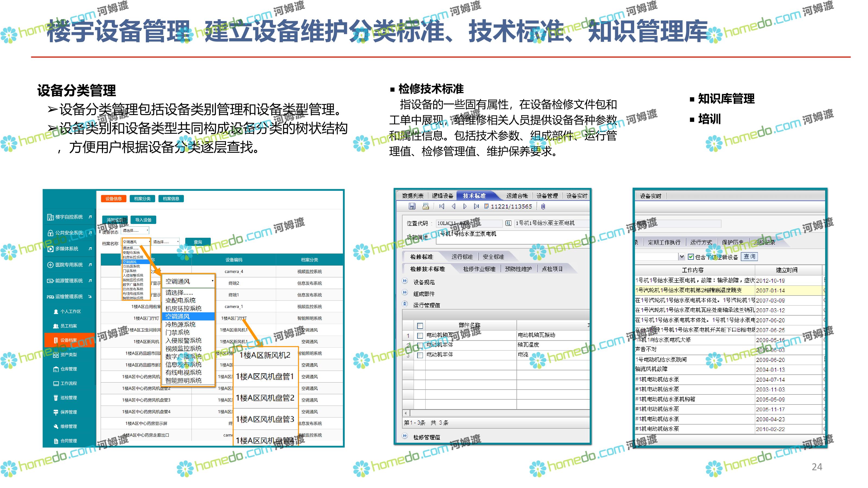Go to first record navigation arrow

click(x=442, y=206)
